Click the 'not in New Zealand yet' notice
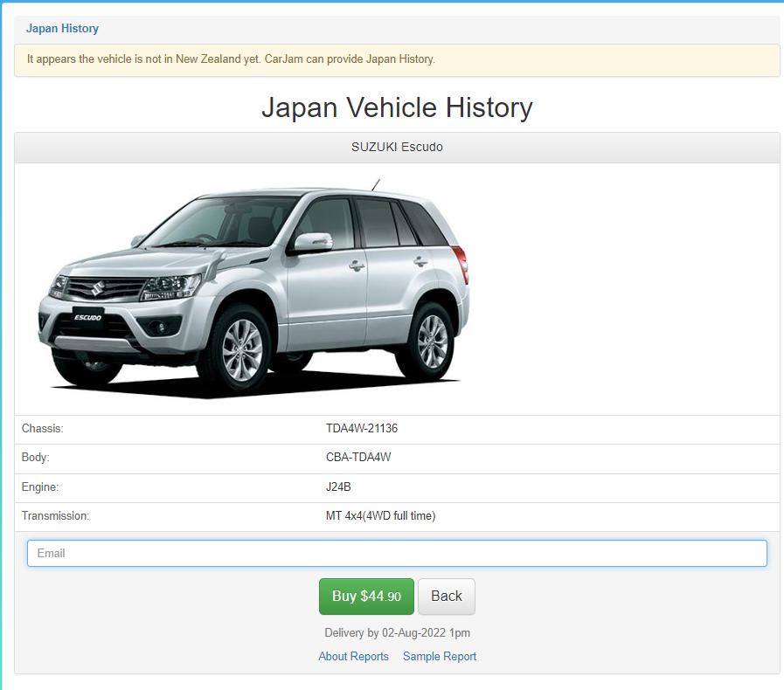The width and height of the screenshot is (784, 690). click(231, 59)
